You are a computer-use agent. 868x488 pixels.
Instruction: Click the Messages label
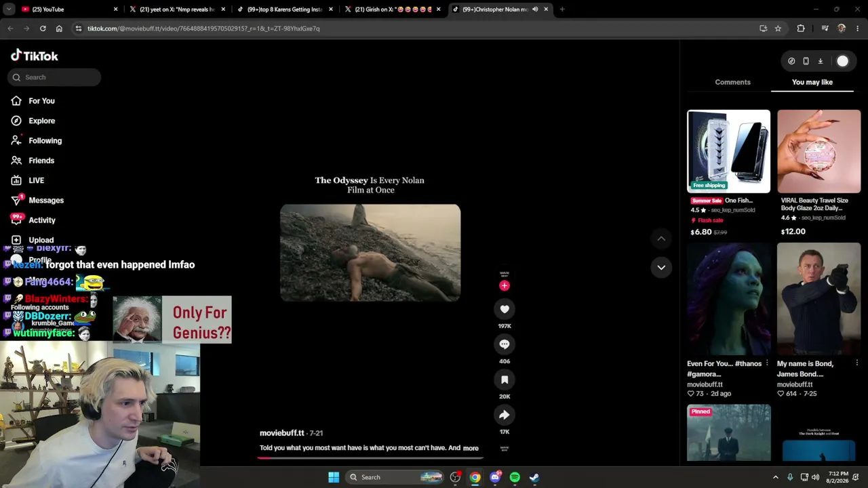(46, 200)
